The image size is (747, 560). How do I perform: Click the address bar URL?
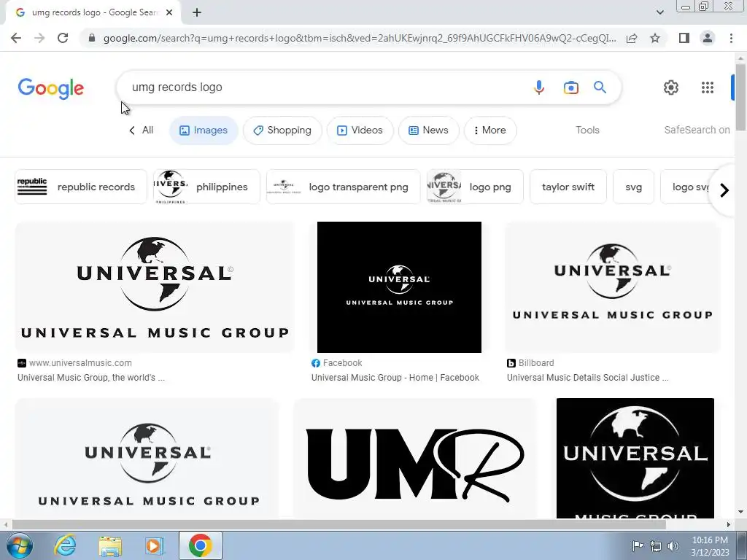360,38
